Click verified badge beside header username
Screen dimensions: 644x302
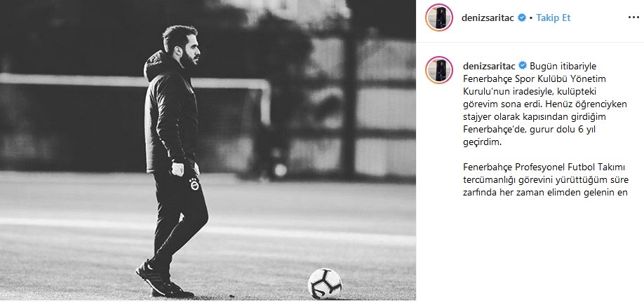click(x=522, y=18)
